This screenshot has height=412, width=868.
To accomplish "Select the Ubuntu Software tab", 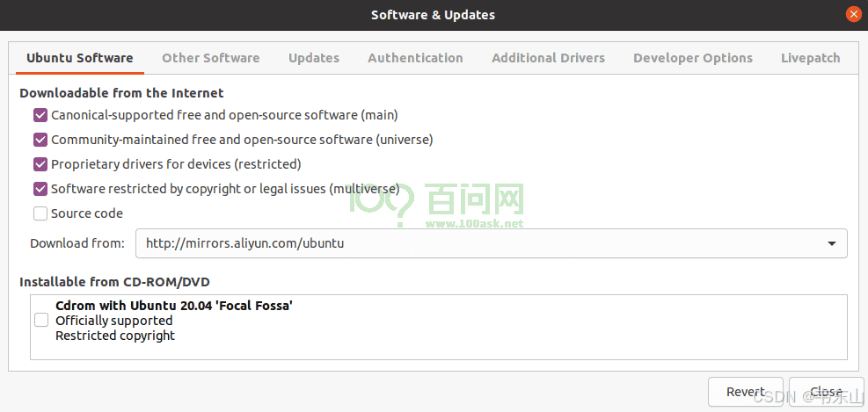I will [x=79, y=58].
